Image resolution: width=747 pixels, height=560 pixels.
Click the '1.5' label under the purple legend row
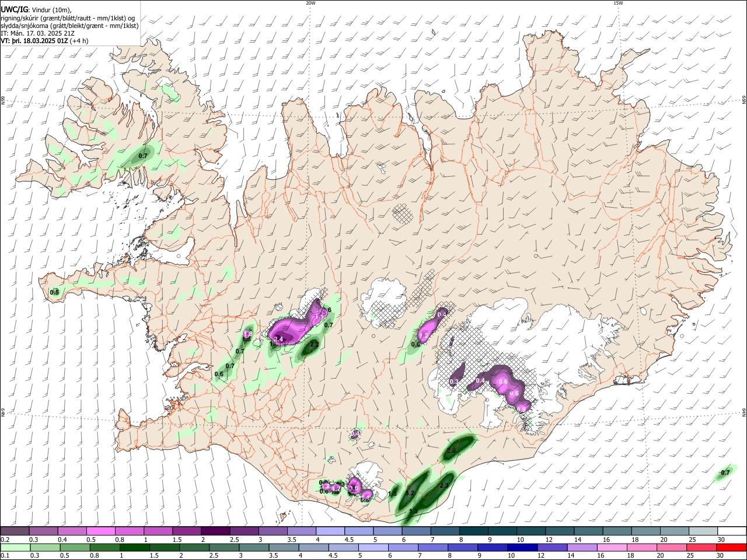click(177, 540)
